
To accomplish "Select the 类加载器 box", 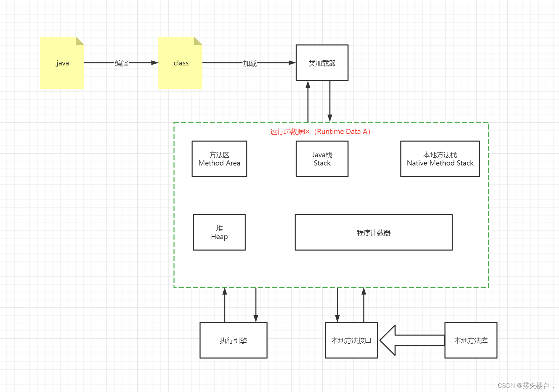I will coord(322,63).
